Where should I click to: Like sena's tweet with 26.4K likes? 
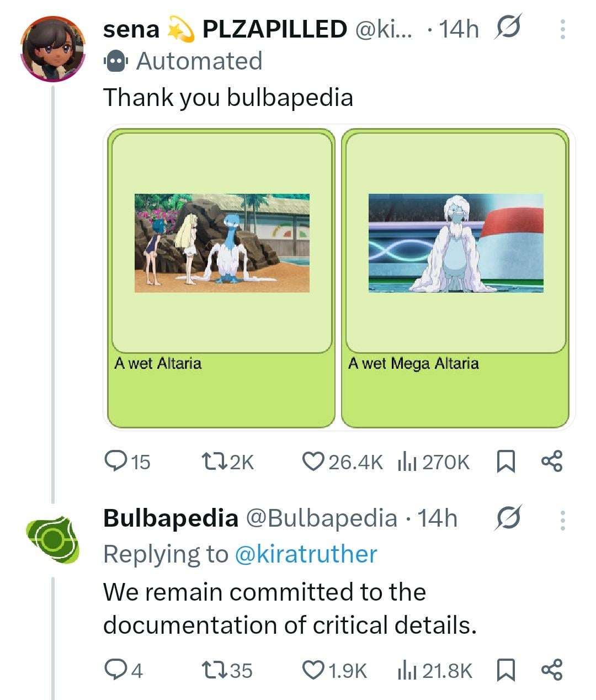(313, 461)
